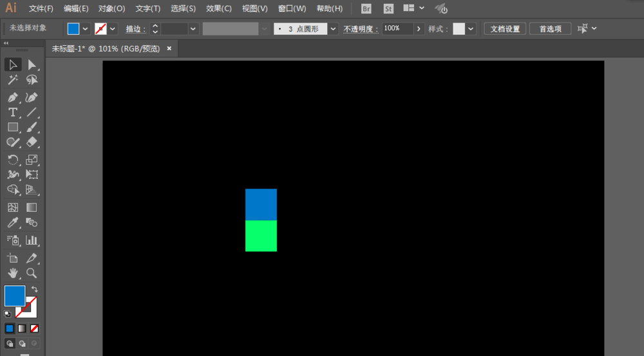This screenshot has width=644, height=356.
Task: Expand opacity slider arrow
Action: [x=419, y=29]
